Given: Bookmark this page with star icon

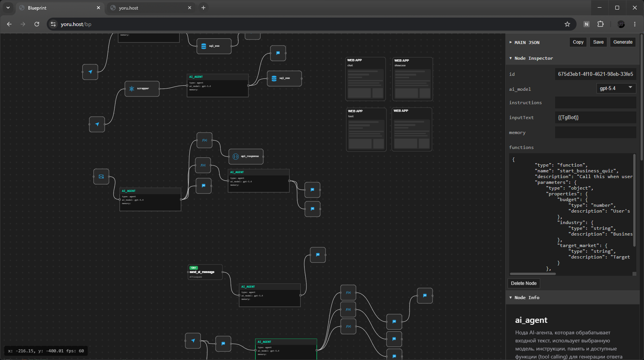Looking at the screenshot, I should (x=567, y=24).
